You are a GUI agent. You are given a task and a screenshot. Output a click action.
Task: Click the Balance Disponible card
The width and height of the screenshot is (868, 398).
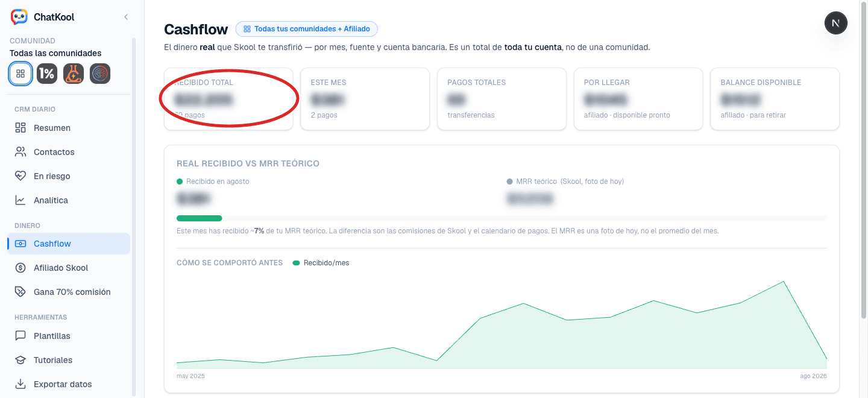[775, 99]
